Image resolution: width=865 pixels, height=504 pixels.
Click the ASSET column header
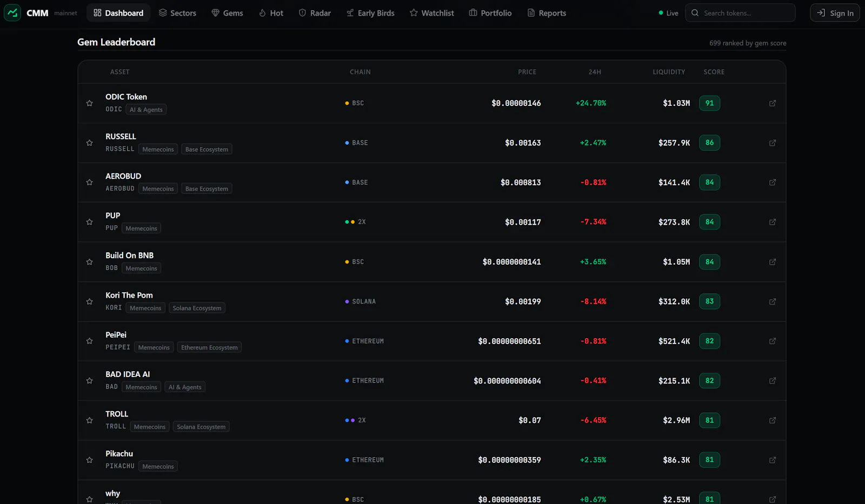pyautogui.click(x=120, y=72)
